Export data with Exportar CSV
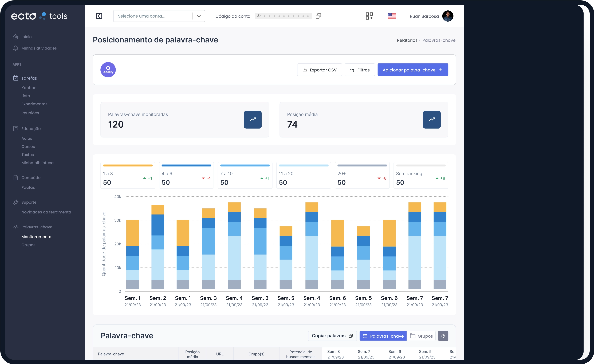Viewport: 594px width, 364px height. pos(319,70)
